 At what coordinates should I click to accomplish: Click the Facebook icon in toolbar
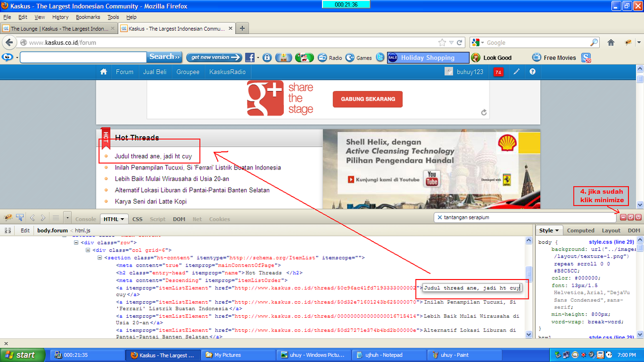click(x=250, y=58)
